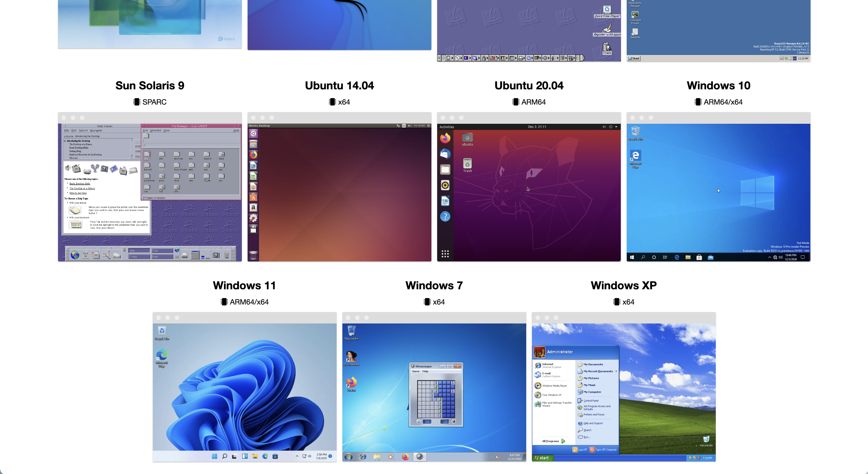This screenshot has width=868, height=474.
Task: Select workspace One in Solaris front panel
Action: (139, 251)
